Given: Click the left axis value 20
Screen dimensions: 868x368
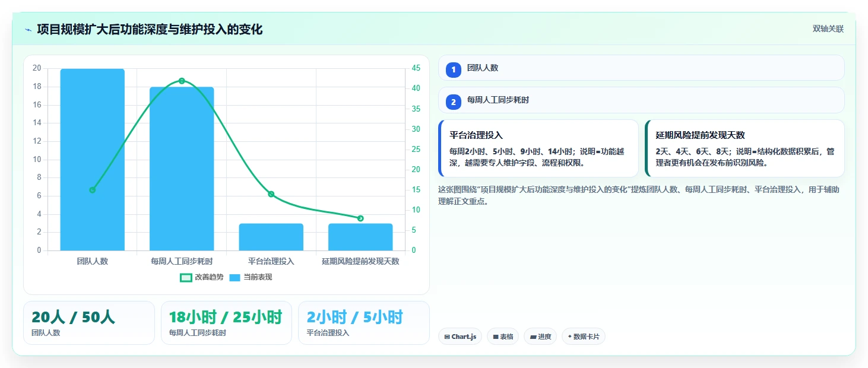Looking at the screenshot, I should (37, 68).
